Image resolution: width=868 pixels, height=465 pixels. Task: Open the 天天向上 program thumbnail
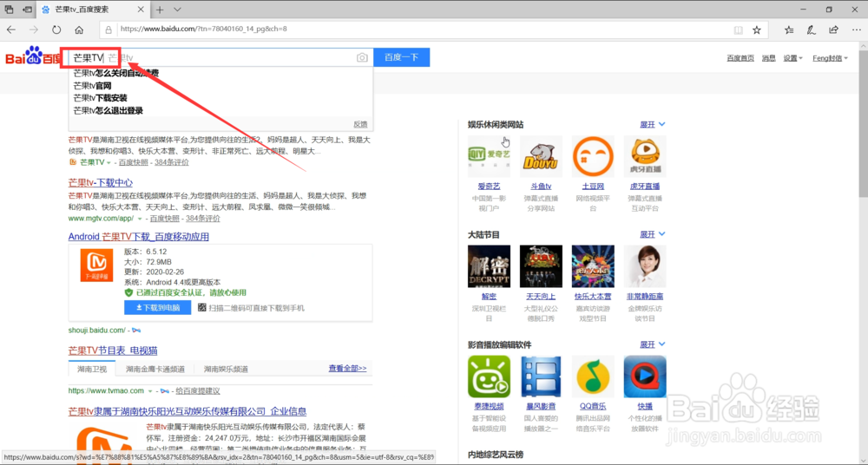point(541,266)
